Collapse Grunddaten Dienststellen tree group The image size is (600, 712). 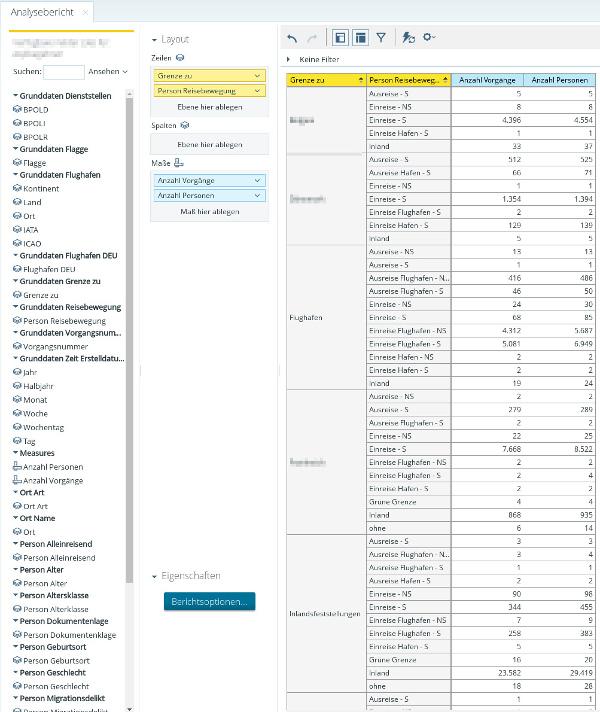15,95
